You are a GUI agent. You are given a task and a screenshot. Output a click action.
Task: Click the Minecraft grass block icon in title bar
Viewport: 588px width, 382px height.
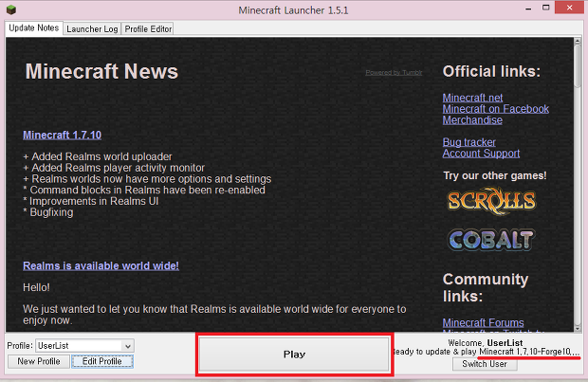11,9
